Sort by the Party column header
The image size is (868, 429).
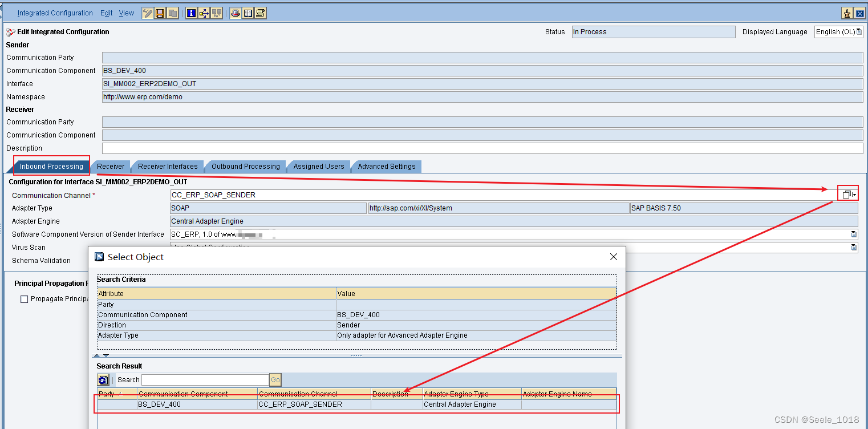point(117,394)
